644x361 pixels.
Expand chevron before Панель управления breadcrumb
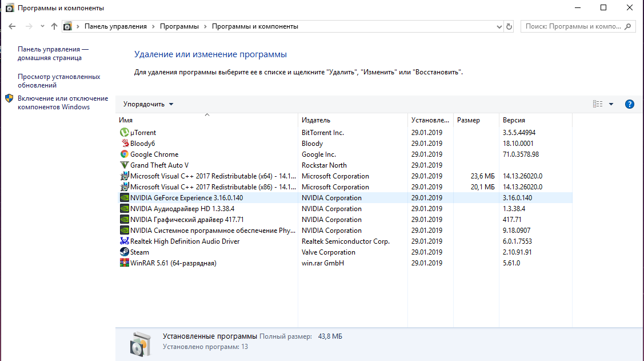coord(78,26)
